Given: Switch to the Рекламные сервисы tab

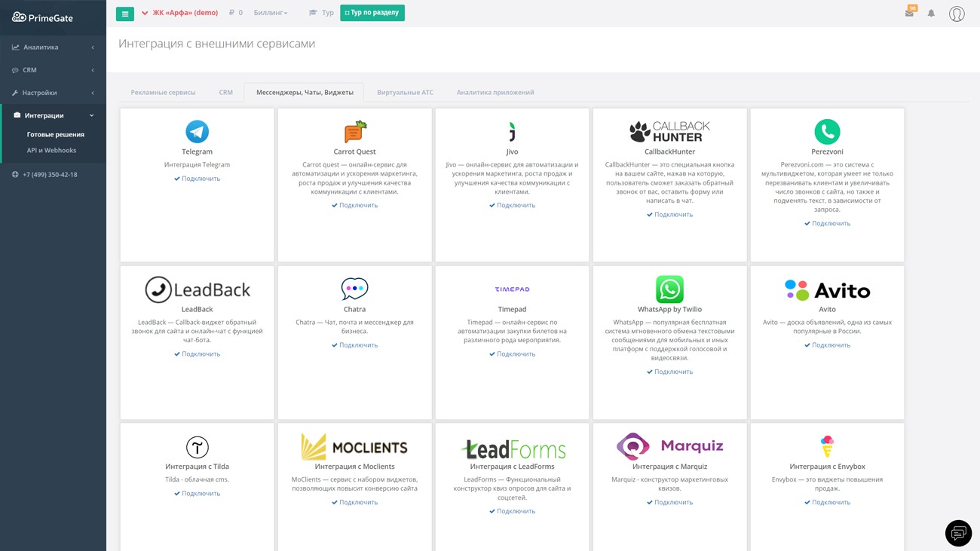Looking at the screenshot, I should tap(163, 93).
